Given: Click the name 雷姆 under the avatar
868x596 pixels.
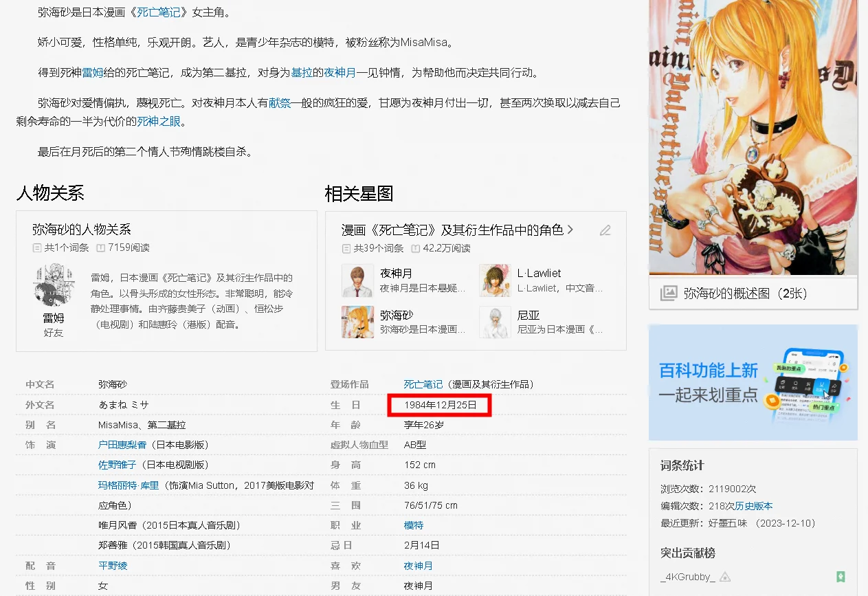Looking at the screenshot, I should point(54,318).
